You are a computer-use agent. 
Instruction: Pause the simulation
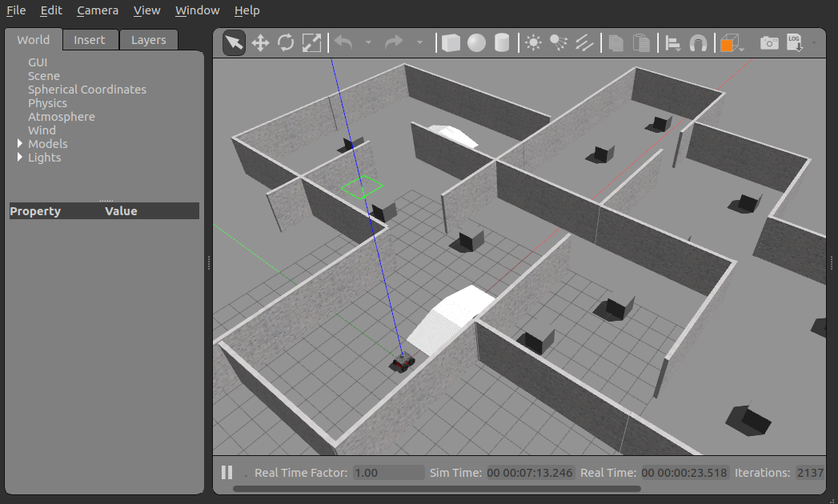[x=227, y=473]
